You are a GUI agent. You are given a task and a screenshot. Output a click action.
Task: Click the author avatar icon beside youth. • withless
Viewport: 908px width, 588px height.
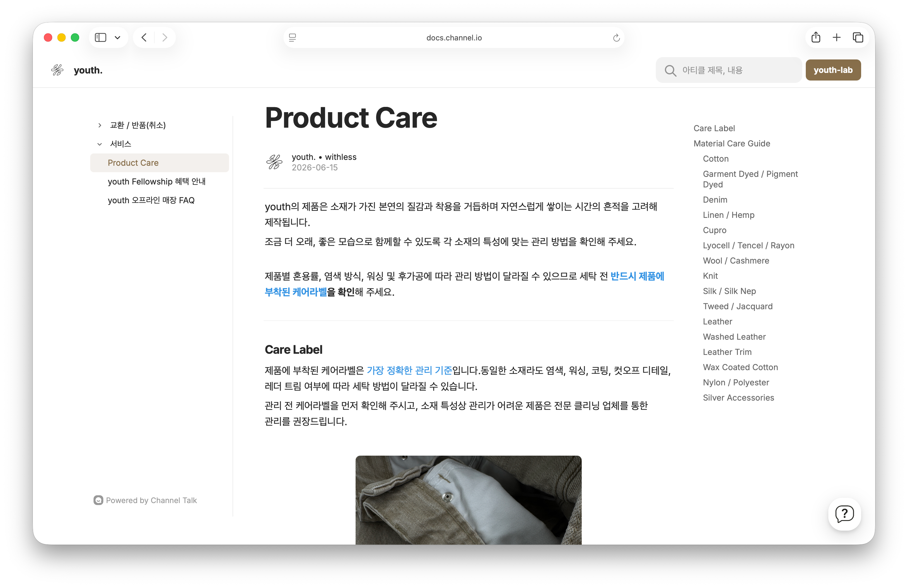click(274, 162)
